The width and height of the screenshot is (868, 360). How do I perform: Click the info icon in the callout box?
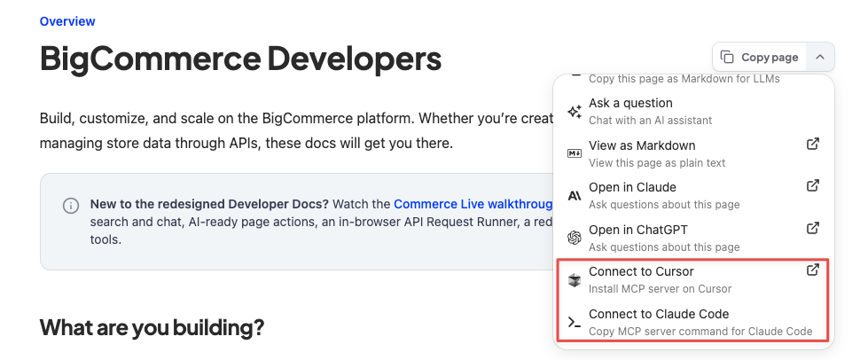(x=70, y=206)
